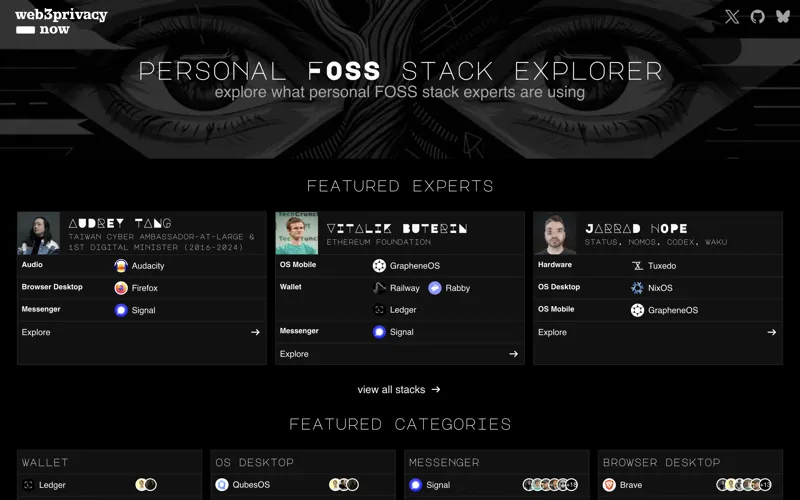Click the Rabby wallet icon

pos(435,288)
